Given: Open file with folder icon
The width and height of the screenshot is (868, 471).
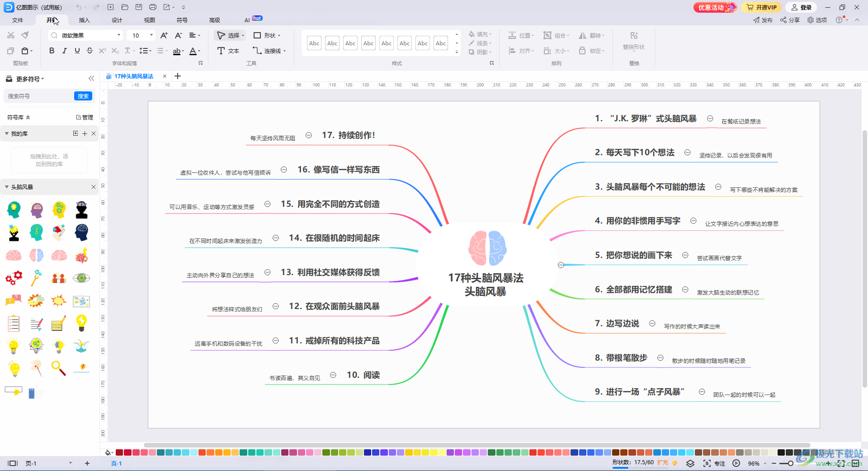Looking at the screenshot, I should (x=125, y=7).
